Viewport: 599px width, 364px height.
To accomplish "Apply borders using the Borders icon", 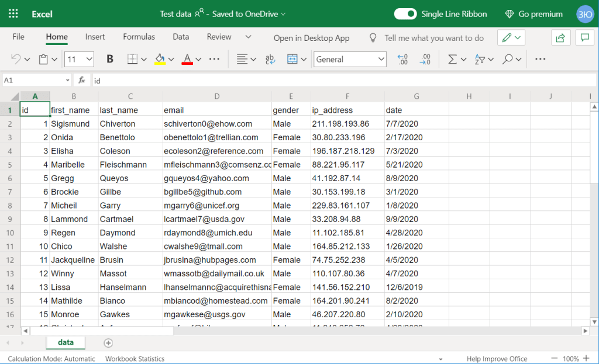I will [133, 59].
